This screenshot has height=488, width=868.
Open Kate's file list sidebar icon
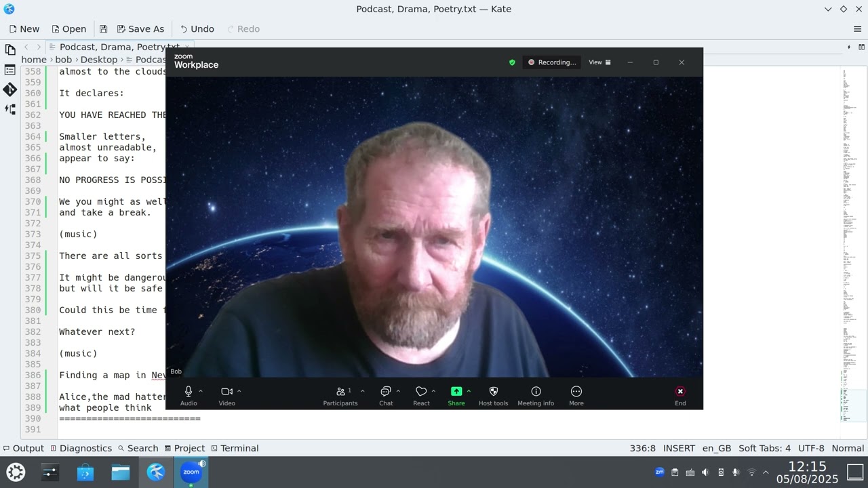click(x=10, y=70)
